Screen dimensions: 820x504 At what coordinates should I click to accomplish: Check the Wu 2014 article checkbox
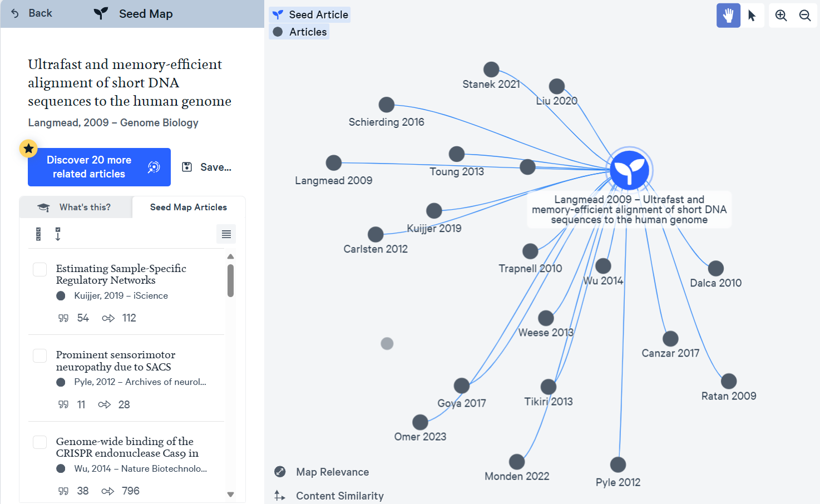(40, 443)
